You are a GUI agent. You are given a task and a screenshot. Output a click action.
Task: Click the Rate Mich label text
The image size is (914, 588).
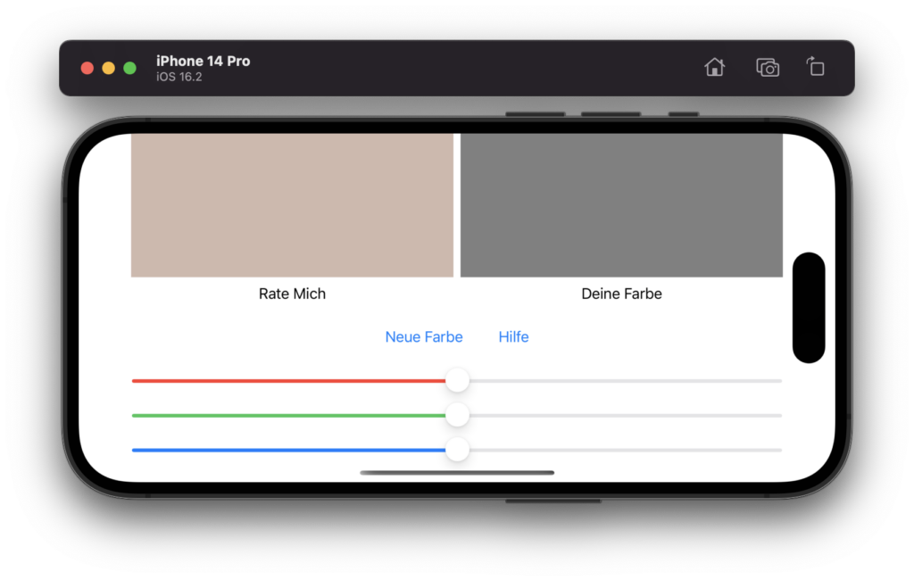point(292,294)
